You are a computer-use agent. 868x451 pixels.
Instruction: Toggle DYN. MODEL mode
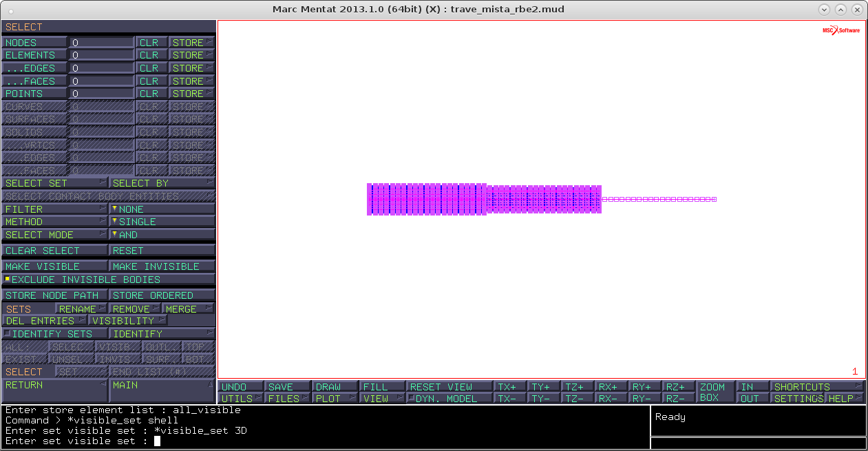[x=450, y=399]
